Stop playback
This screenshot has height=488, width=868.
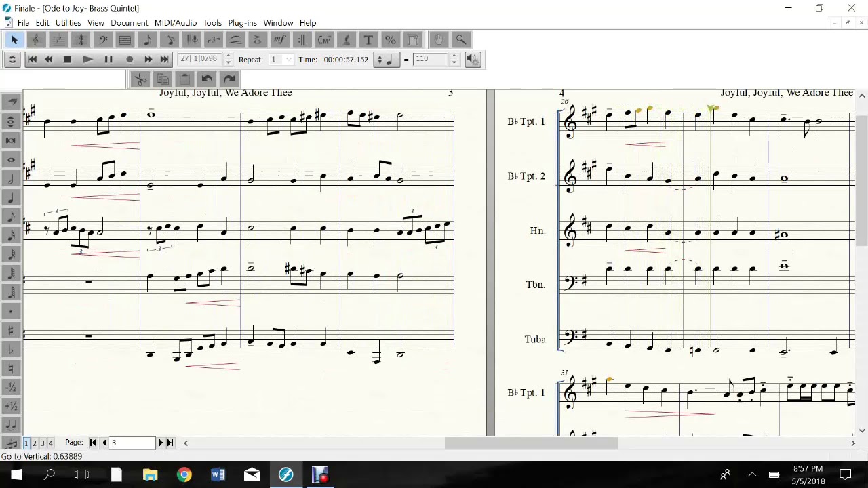pyautogui.click(x=67, y=60)
